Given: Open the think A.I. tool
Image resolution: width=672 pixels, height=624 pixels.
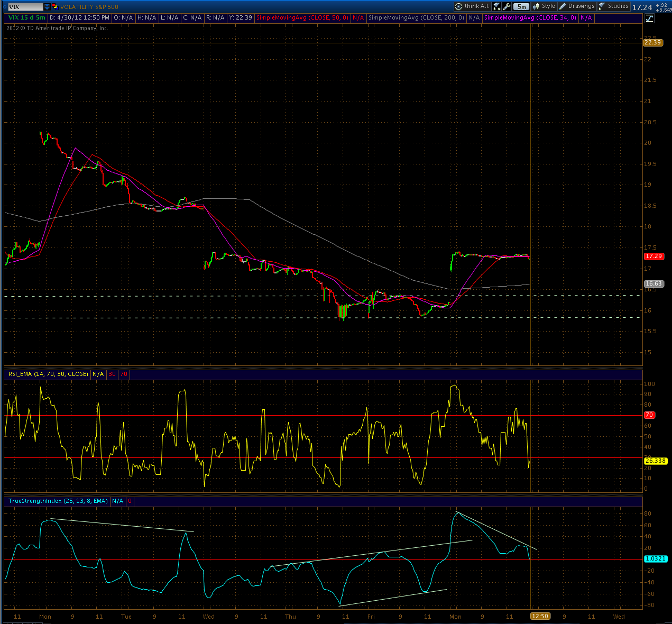Looking at the screenshot, I should [x=472, y=6].
